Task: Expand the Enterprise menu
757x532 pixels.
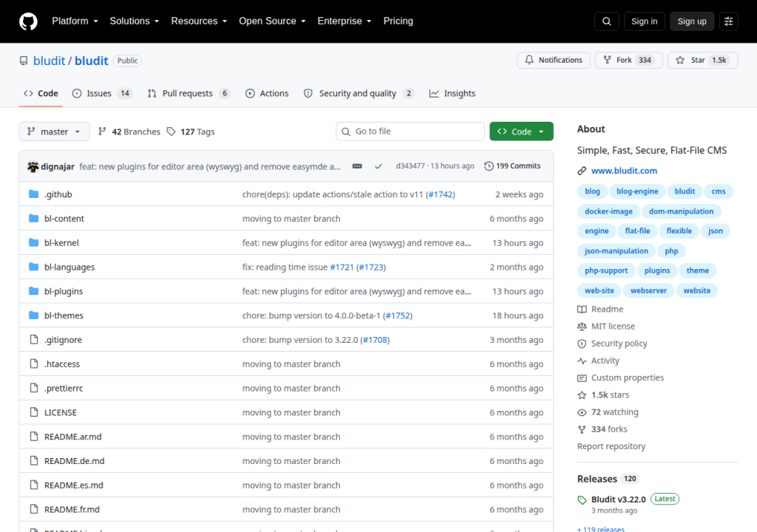Action: 344,21
